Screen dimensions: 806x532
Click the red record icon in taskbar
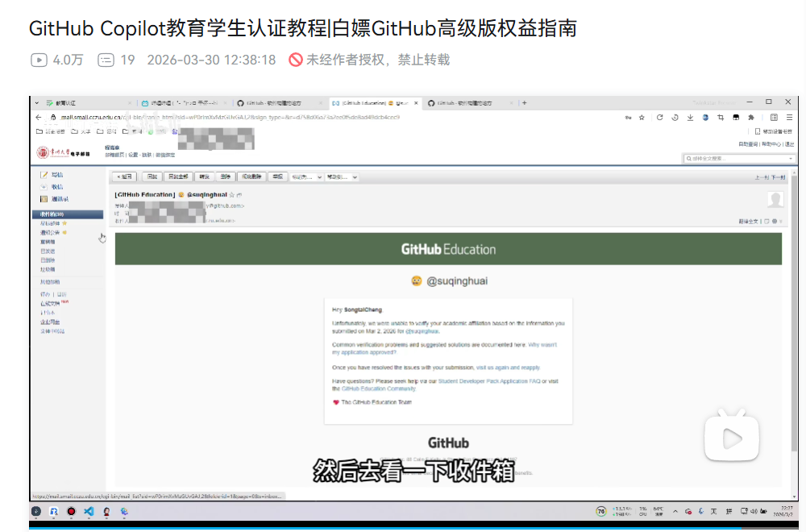(71, 511)
